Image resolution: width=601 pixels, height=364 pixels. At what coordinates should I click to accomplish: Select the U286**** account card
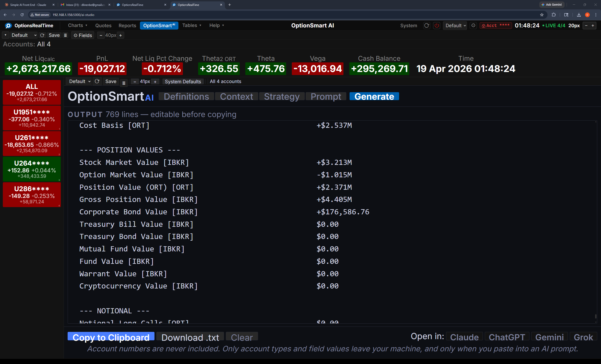click(x=32, y=195)
